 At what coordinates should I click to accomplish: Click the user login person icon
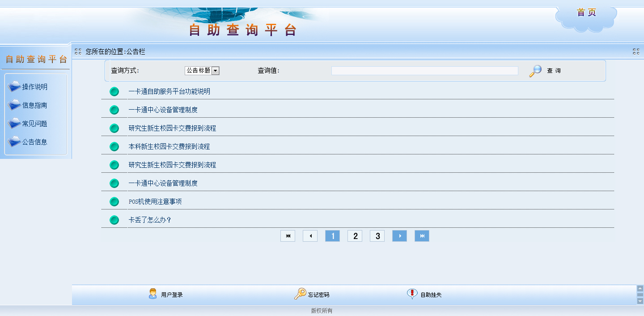point(153,294)
